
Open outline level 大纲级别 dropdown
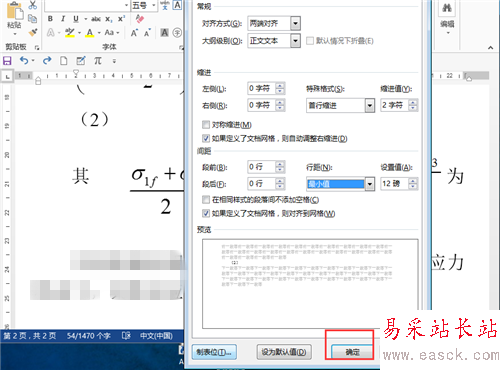295,41
